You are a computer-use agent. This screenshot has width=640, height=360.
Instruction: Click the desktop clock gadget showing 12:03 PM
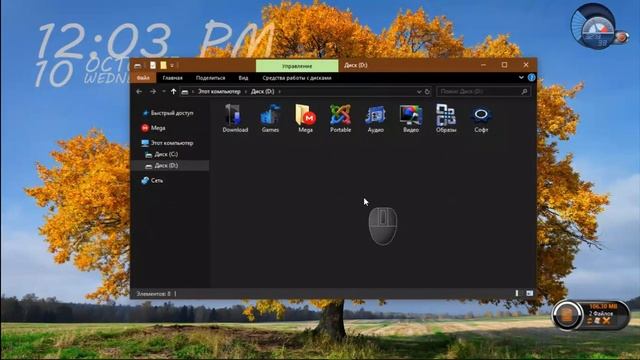tap(155, 52)
